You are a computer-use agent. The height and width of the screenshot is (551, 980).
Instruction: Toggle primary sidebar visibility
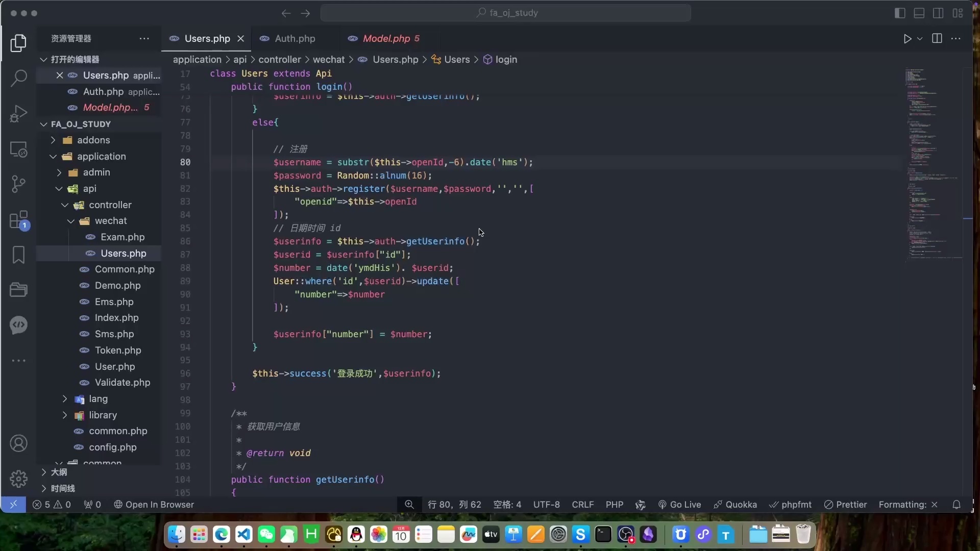click(x=900, y=13)
